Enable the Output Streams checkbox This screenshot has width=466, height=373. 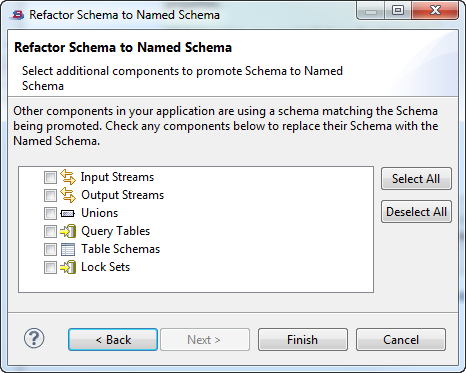point(50,195)
